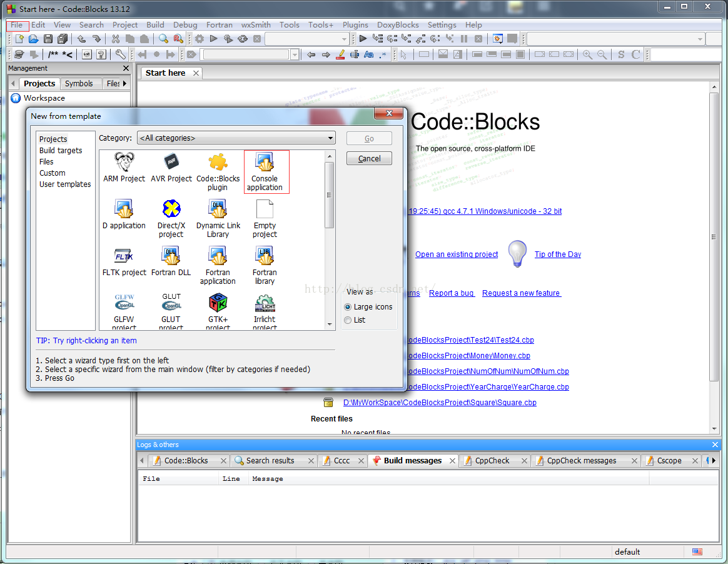Open the Square.cbp recent project link
This screenshot has height=564, width=728.
coord(440,403)
